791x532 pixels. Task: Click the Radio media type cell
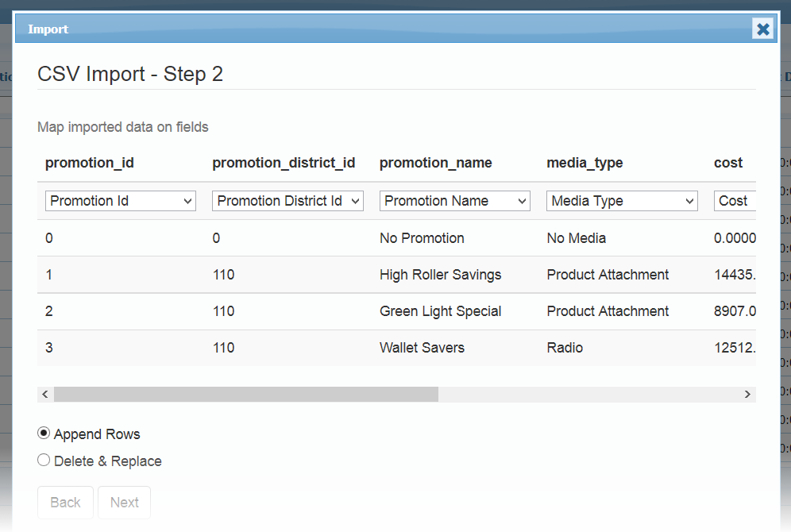[565, 348]
